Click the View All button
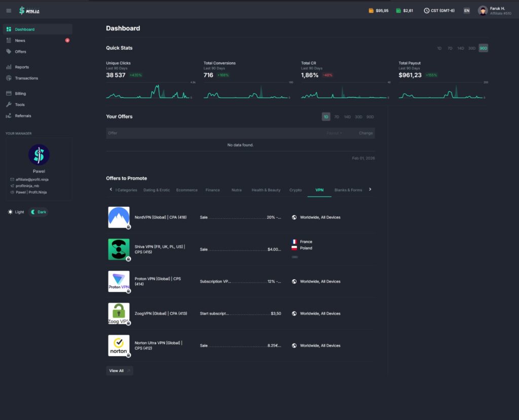Viewport: 519px width, 420px height. (x=119, y=371)
